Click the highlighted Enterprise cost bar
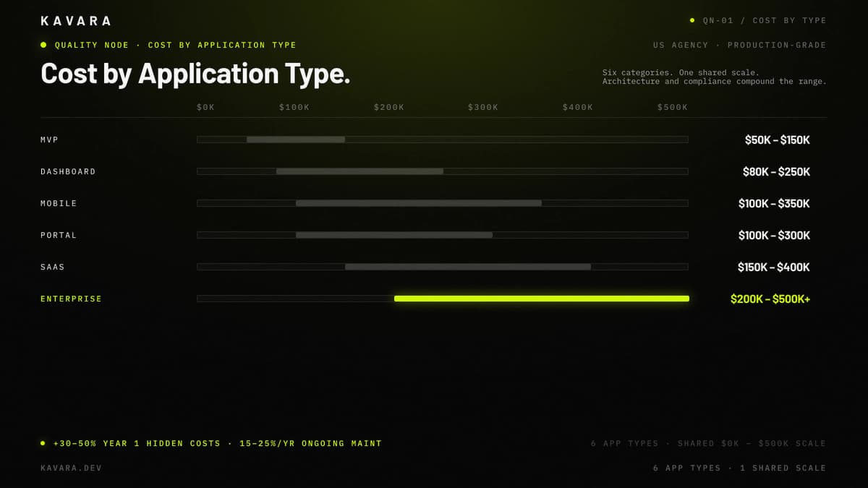Viewport: 868px width, 488px height. (x=542, y=299)
